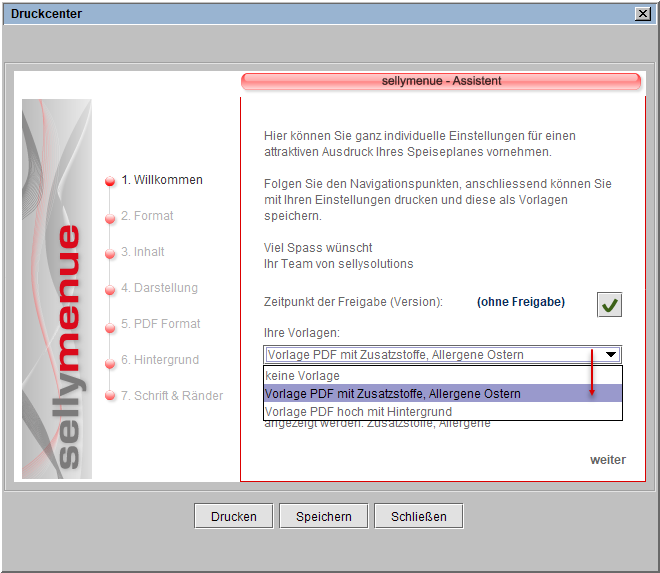Click the red bullet beside 7. Schrift & Ränder
Image resolution: width=660 pixels, height=573 pixels.
pos(110,396)
